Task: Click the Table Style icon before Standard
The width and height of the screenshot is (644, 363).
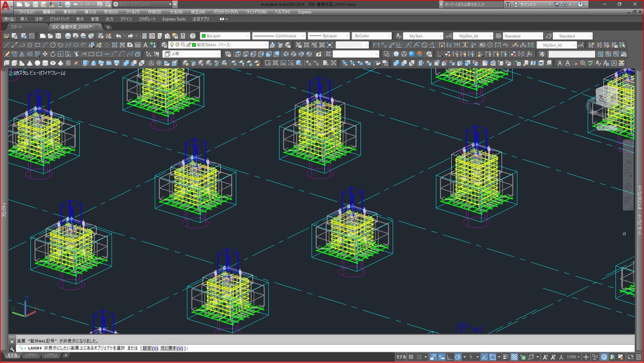Action: tap(499, 36)
